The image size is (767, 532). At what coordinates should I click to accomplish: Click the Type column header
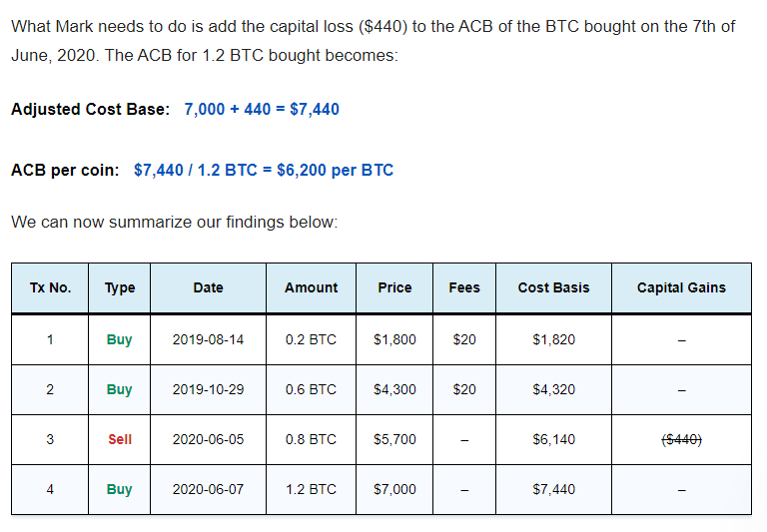[x=120, y=288]
